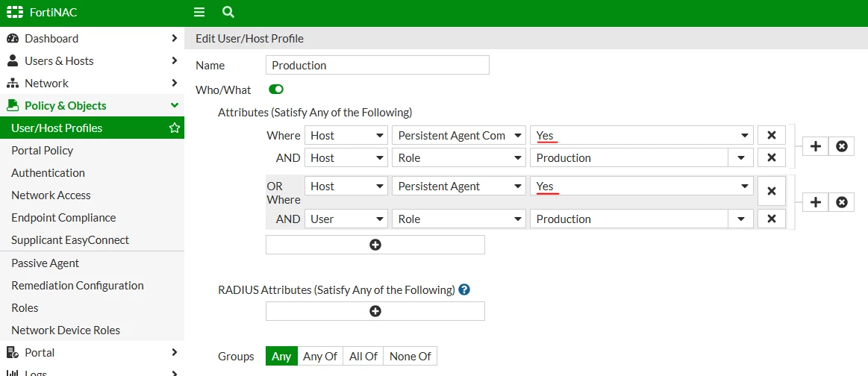Click the Portal server icon
This screenshot has width=868, height=376.
[13, 353]
